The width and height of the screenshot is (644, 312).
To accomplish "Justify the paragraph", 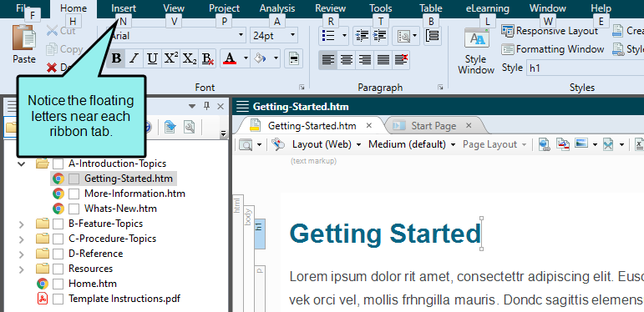I will [x=383, y=60].
